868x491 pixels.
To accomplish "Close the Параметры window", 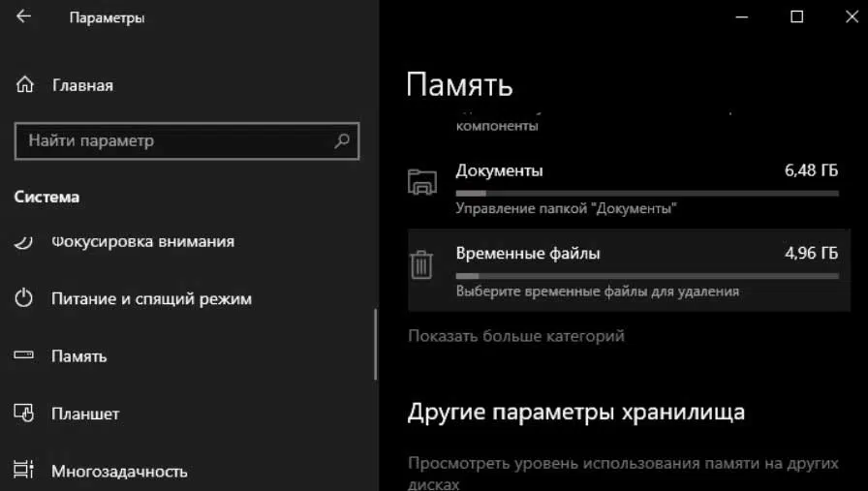I will (x=852, y=17).
